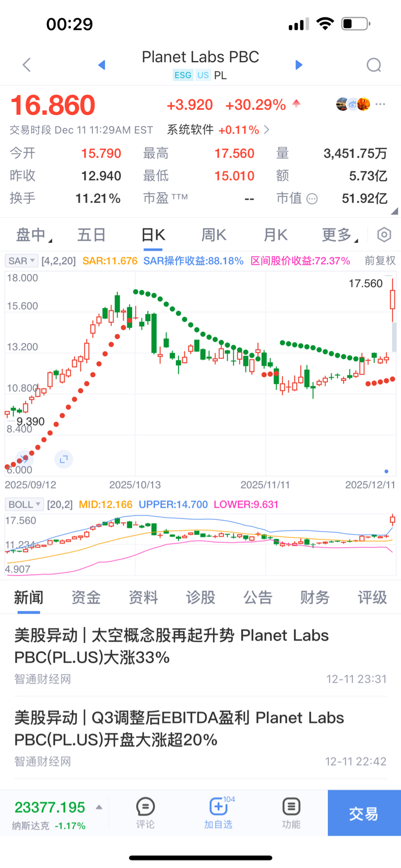Open the 财务 financials tab
The width and height of the screenshot is (401, 868).
point(315,597)
